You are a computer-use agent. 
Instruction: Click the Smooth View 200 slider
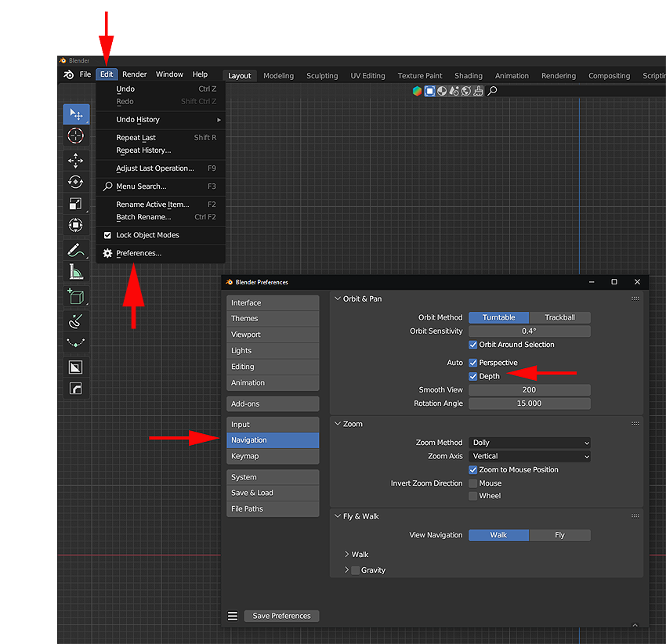(529, 390)
